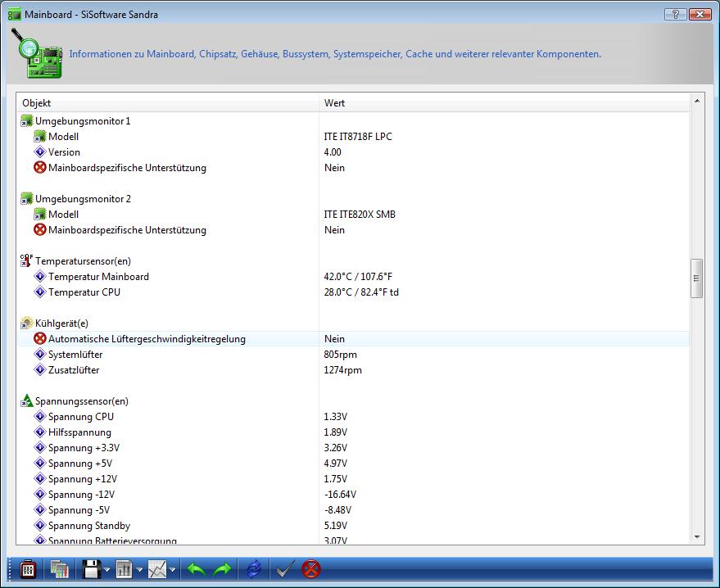Click the value 1274rpm
Screen dimensions: 720x588
342,370
